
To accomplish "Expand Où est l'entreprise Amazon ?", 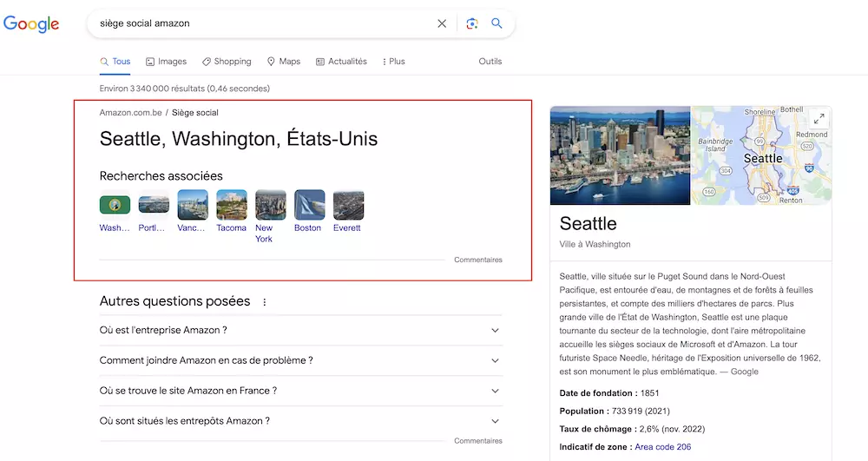I will coord(301,331).
